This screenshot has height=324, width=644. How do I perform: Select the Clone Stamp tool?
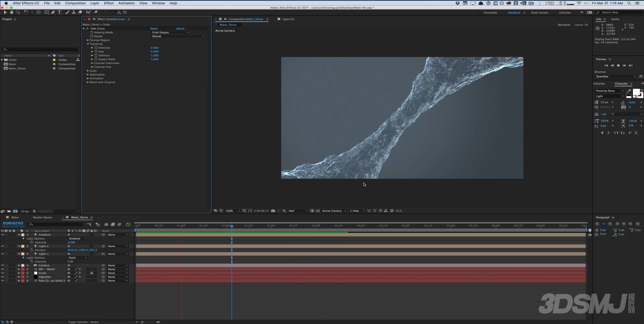click(x=74, y=12)
